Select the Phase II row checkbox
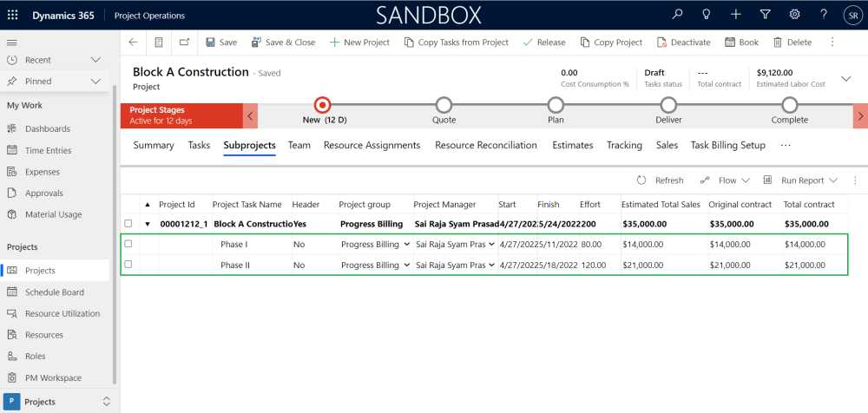The height and width of the screenshot is (413, 868). [x=128, y=265]
